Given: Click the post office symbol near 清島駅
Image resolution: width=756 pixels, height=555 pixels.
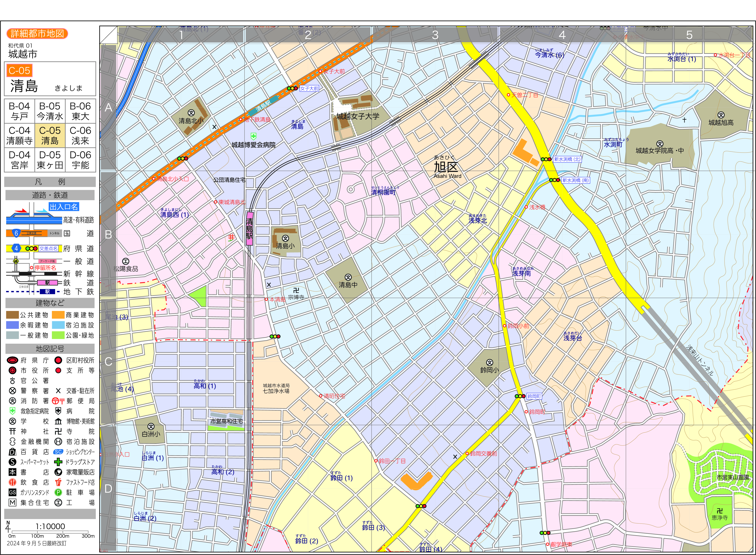Looking at the screenshot, I should tap(231, 237).
